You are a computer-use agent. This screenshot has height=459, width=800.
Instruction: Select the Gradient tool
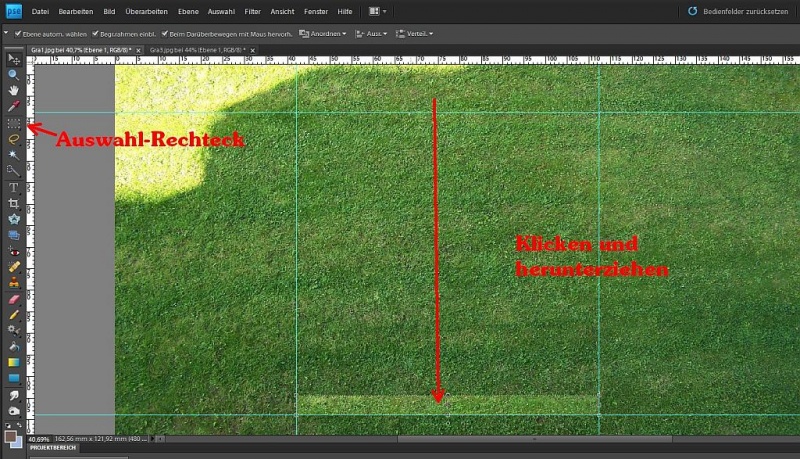click(x=14, y=363)
